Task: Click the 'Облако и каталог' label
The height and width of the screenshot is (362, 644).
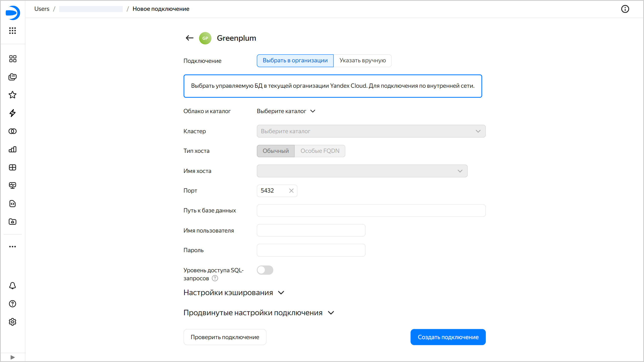Action: (207, 111)
